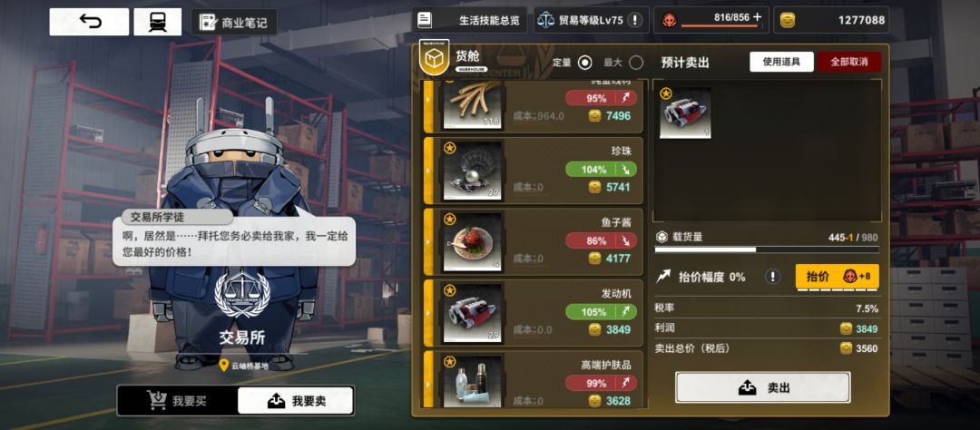Toggle star on 珍珠 item
The width and height of the screenshot is (980, 430).
point(449,148)
